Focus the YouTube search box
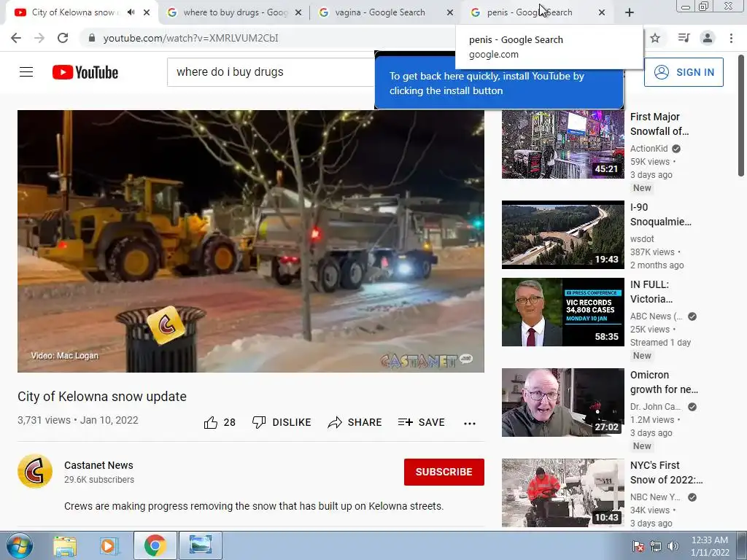747x560 pixels. (x=271, y=72)
